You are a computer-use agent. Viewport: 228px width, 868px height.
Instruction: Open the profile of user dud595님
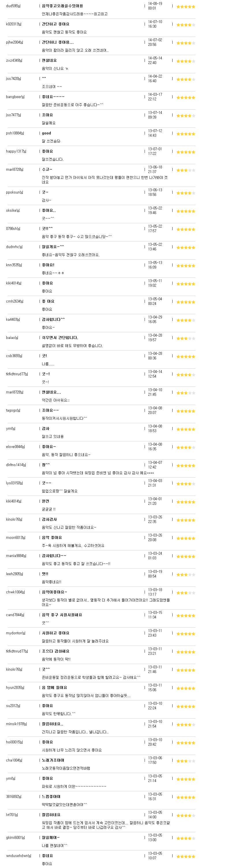(13, 6)
